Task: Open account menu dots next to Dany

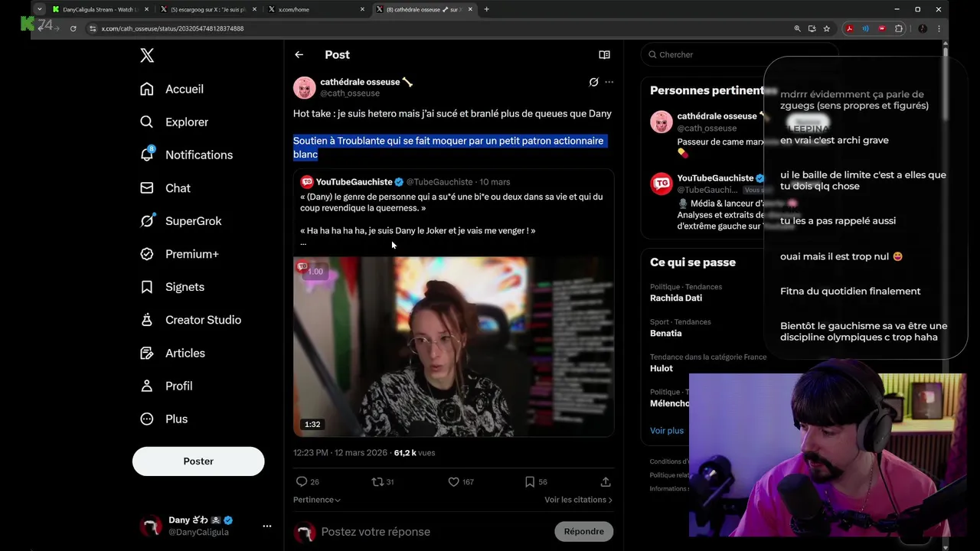Action: pos(266,526)
